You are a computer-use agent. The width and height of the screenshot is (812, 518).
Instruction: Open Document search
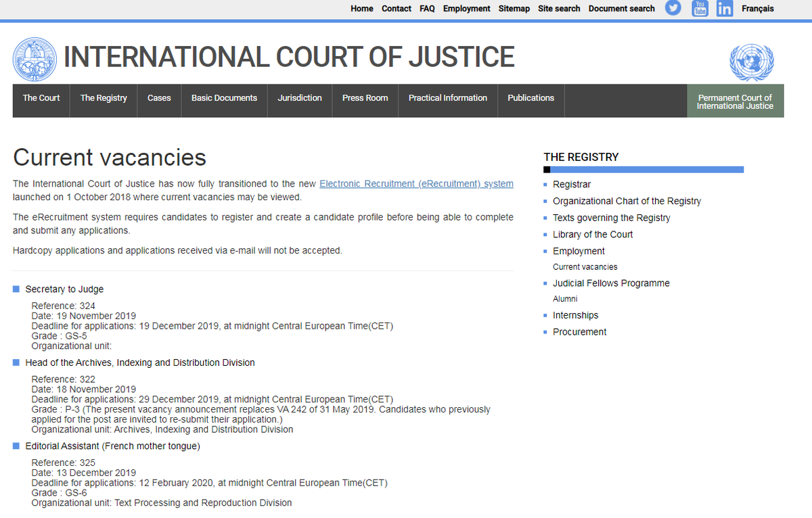tap(622, 9)
